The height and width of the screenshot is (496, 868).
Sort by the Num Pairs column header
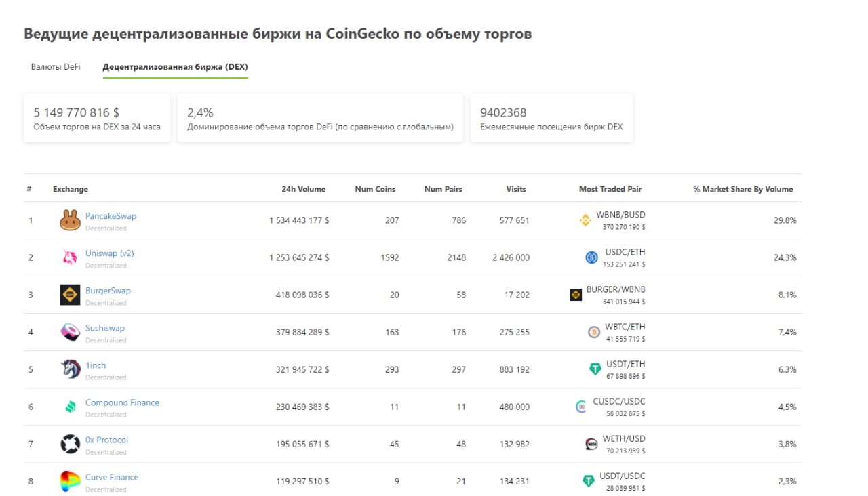(443, 189)
